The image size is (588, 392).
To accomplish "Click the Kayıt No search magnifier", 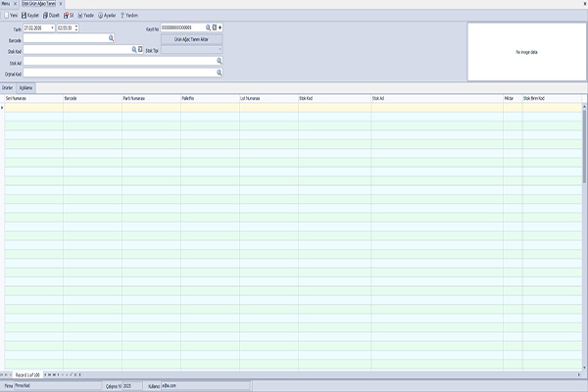I will [x=208, y=27].
